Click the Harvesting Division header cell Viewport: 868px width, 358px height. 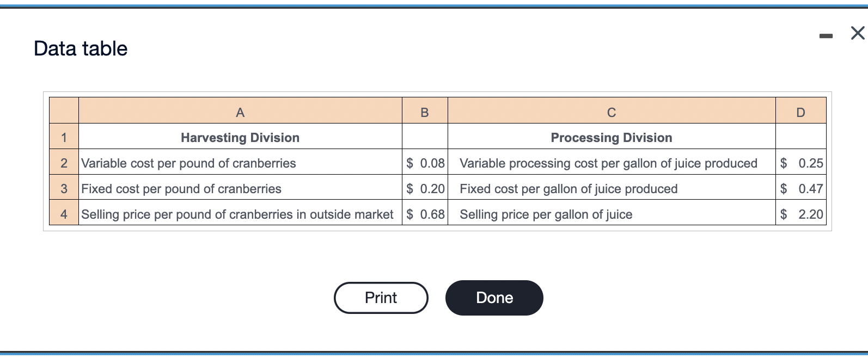(240, 137)
